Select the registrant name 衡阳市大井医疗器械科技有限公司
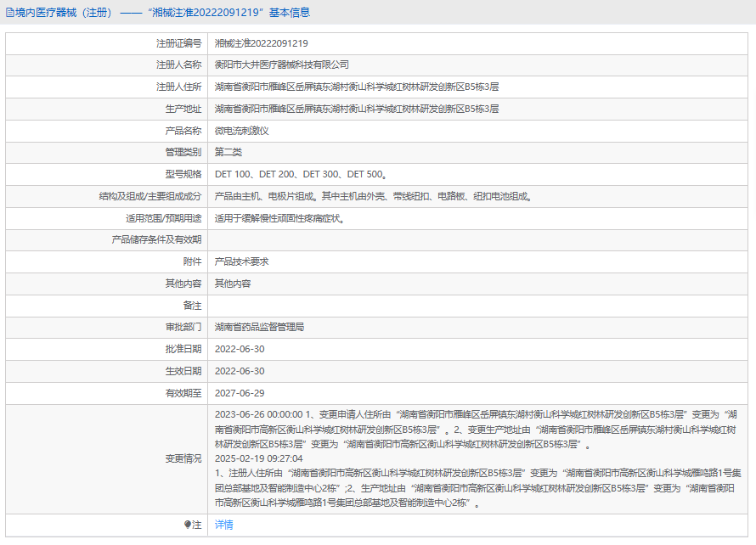This screenshot has height=545, width=756. (x=281, y=65)
